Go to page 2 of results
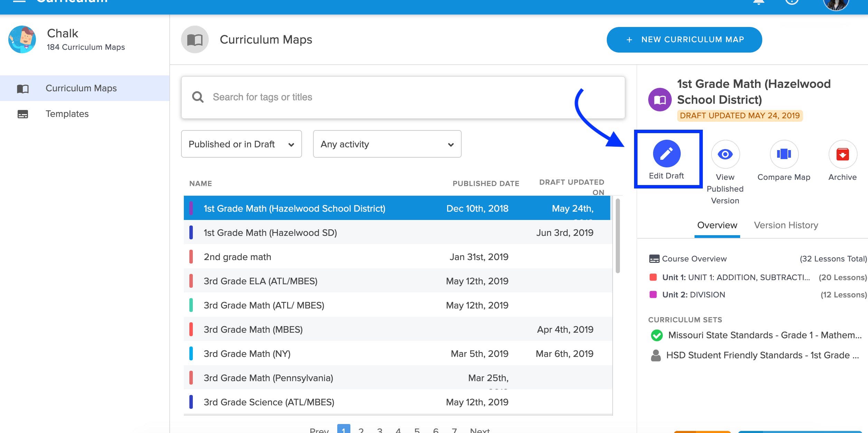Screen dimensions: 868x433 [x=361, y=430]
